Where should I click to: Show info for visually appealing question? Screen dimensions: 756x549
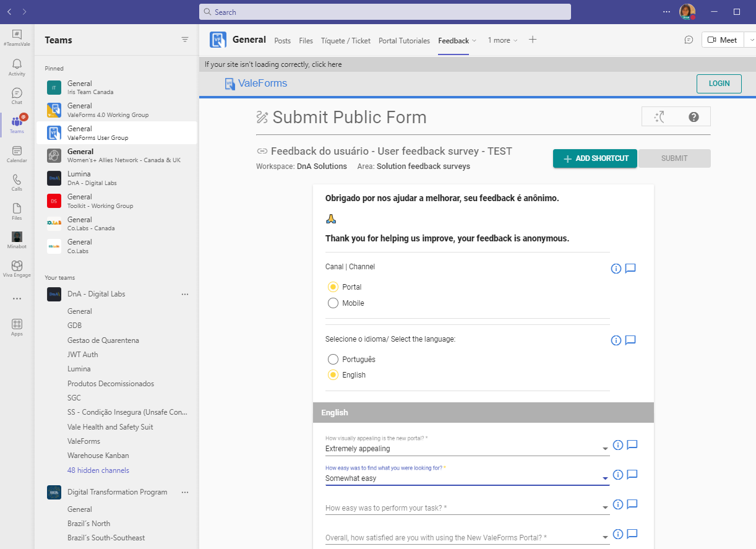coord(617,445)
